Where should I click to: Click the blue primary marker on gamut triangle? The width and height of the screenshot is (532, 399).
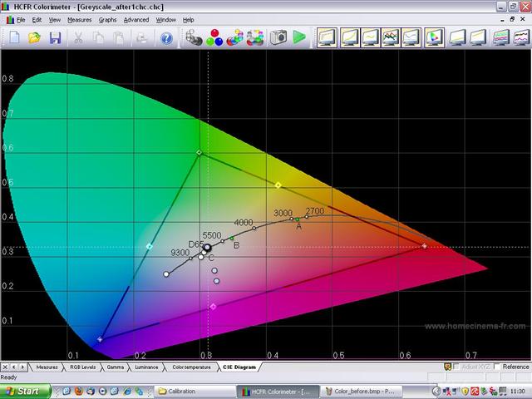tap(100, 339)
